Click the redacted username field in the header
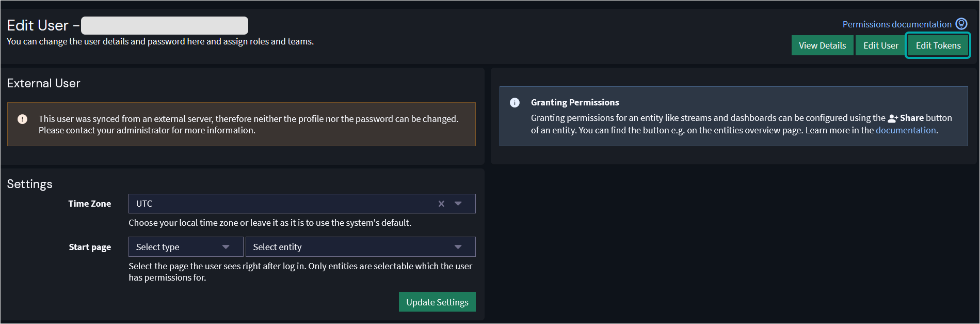 [164, 25]
